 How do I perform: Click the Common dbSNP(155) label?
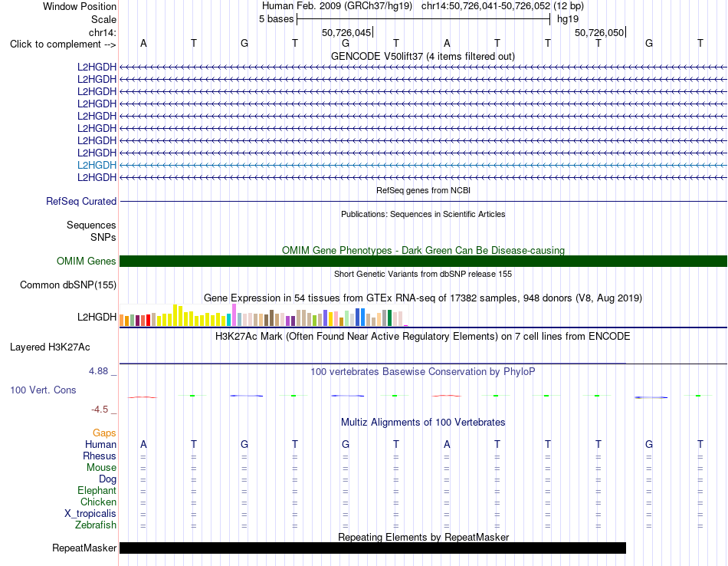point(68,285)
